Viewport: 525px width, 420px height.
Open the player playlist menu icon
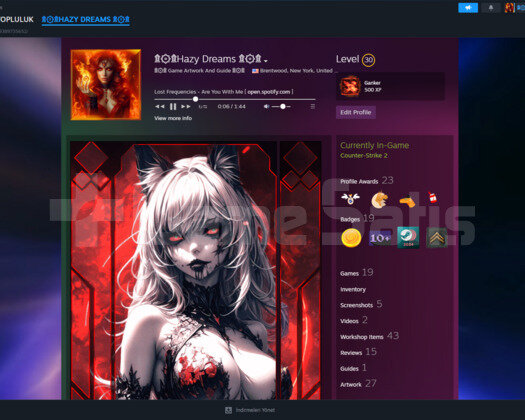pos(312,107)
